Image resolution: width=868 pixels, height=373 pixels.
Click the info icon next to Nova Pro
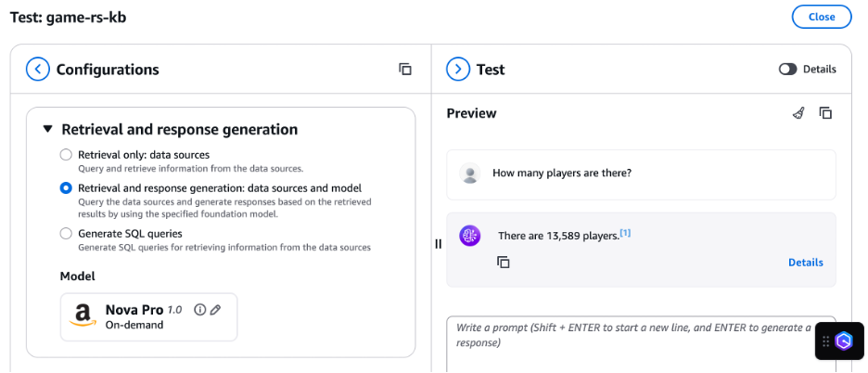click(199, 309)
